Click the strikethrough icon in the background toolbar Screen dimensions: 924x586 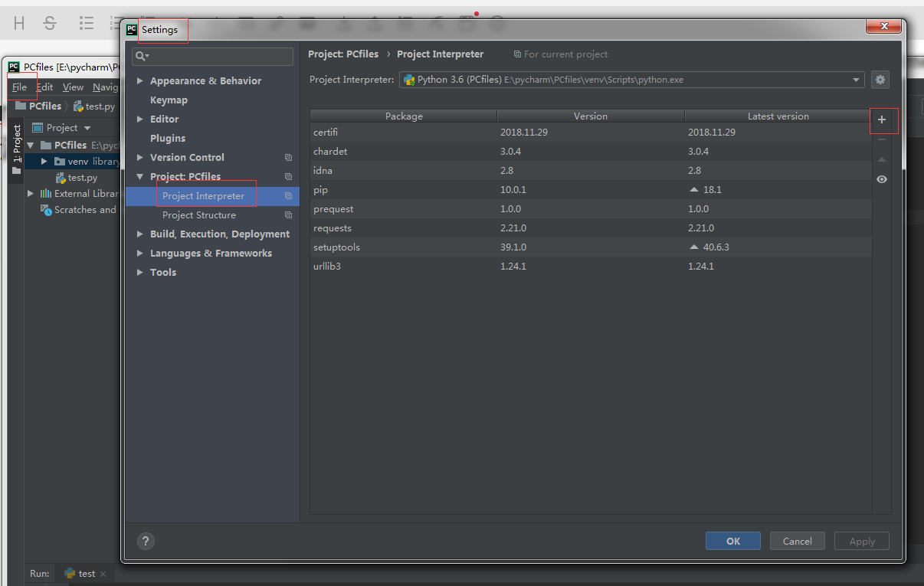[49, 23]
